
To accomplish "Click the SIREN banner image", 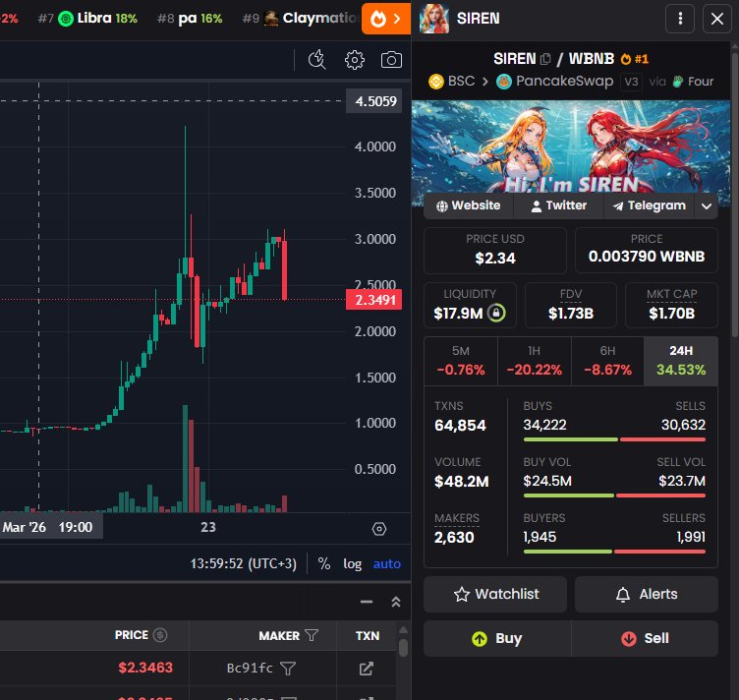I will 571,146.
